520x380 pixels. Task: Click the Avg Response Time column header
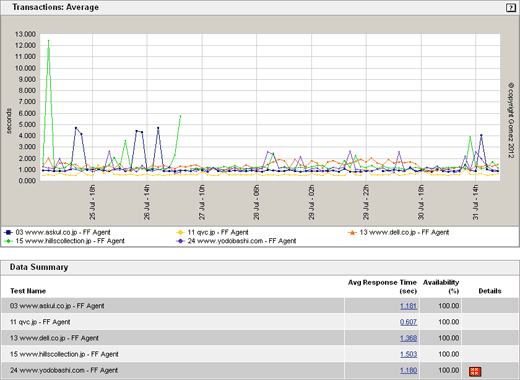pos(382,287)
